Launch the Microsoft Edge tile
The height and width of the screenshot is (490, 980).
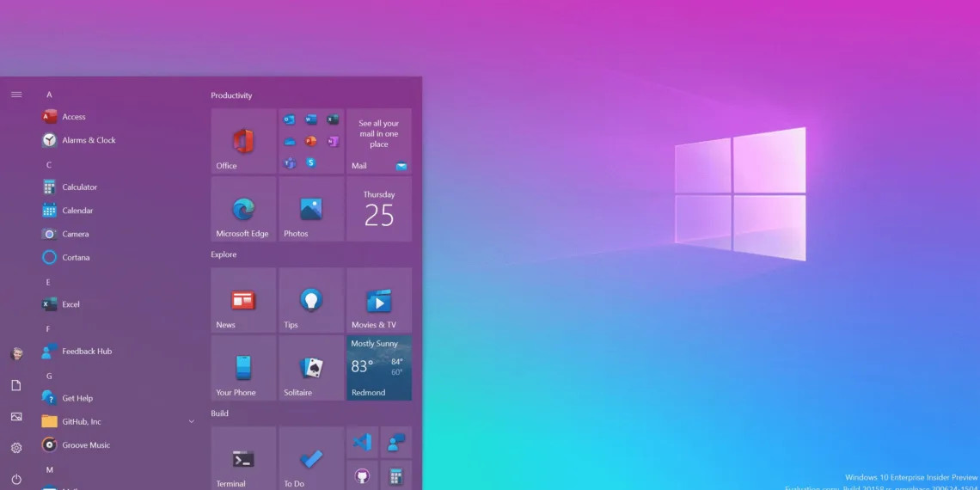tap(244, 209)
